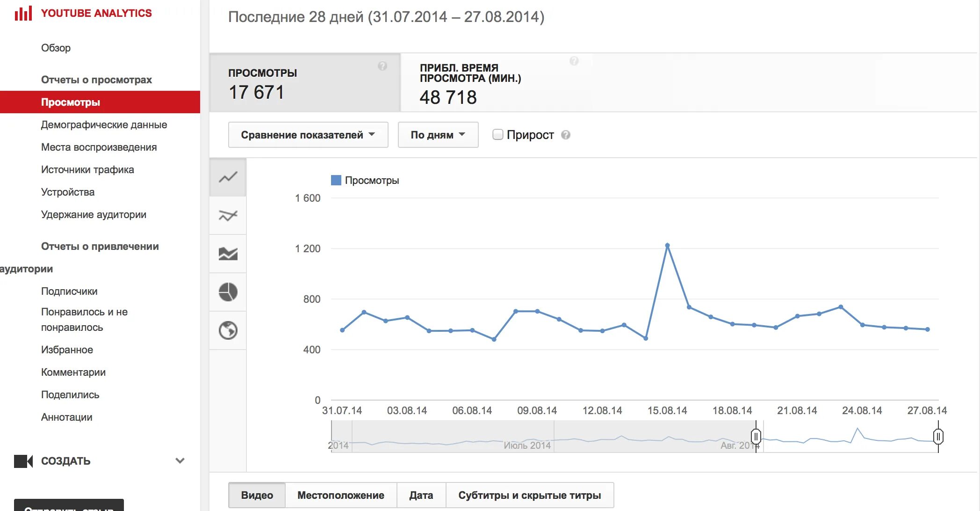
Task: Expand the По дням frequency dropdown
Action: coord(438,135)
